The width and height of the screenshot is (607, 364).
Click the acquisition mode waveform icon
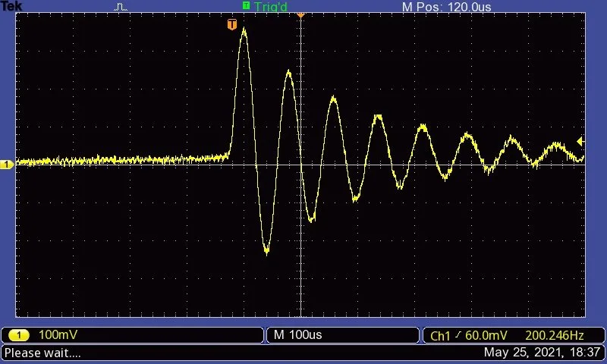[x=121, y=7]
